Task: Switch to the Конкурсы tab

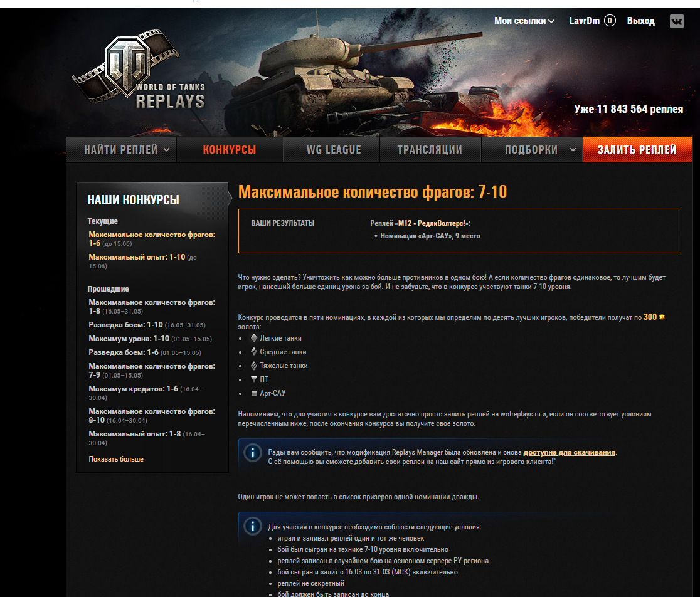Action: [x=230, y=150]
